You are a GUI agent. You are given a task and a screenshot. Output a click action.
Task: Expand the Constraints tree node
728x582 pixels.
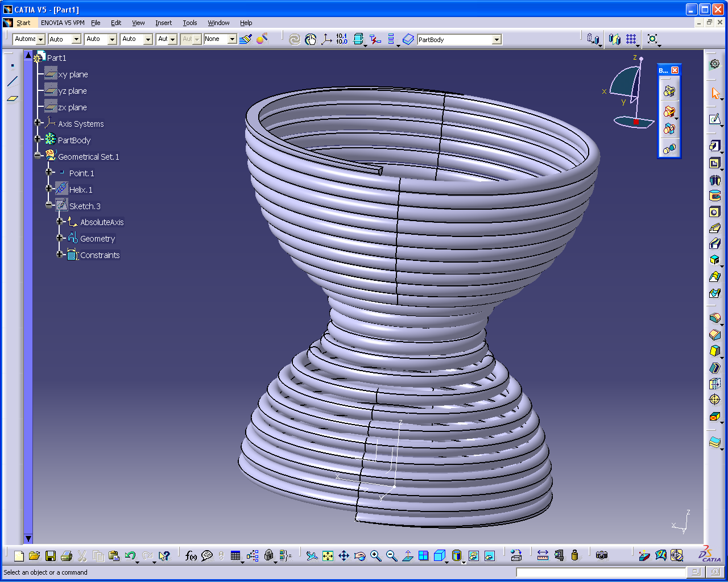60,254
